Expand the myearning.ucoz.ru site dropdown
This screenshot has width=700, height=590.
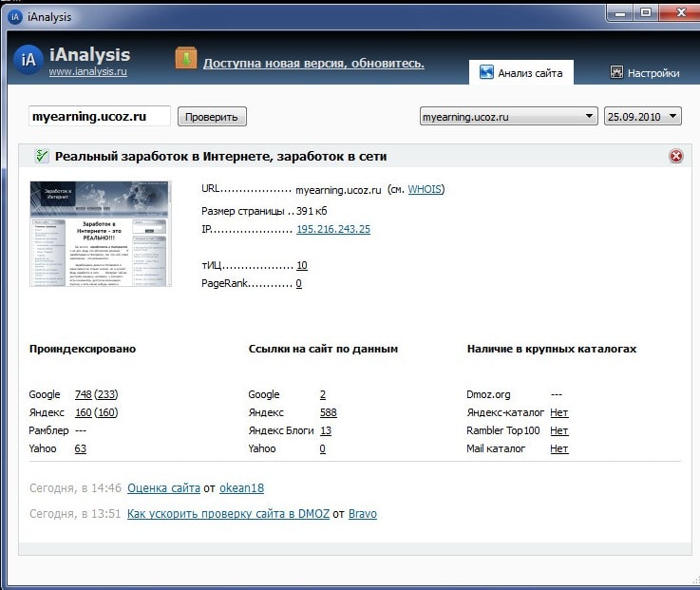pyautogui.click(x=508, y=116)
